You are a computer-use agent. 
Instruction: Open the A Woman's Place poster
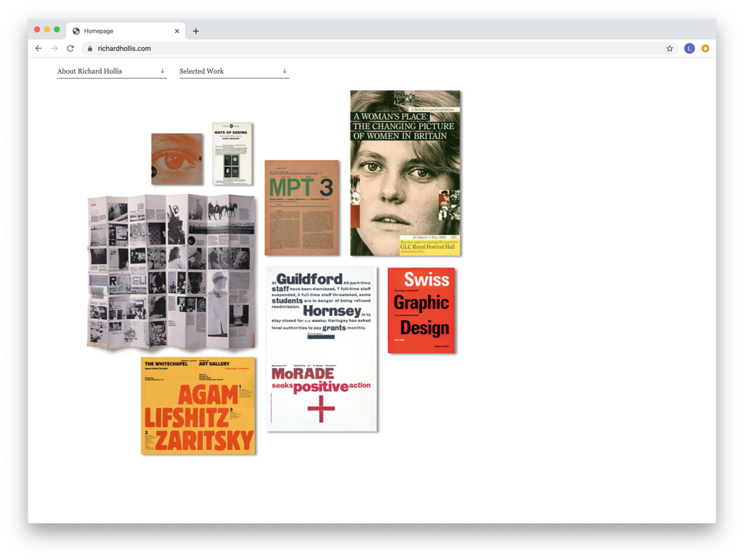[x=405, y=173]
